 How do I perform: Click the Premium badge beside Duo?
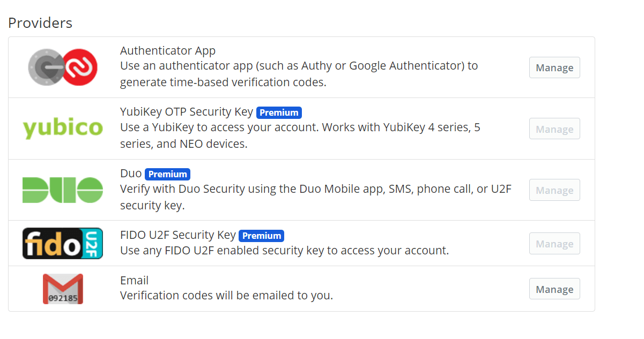pos(167,174)
